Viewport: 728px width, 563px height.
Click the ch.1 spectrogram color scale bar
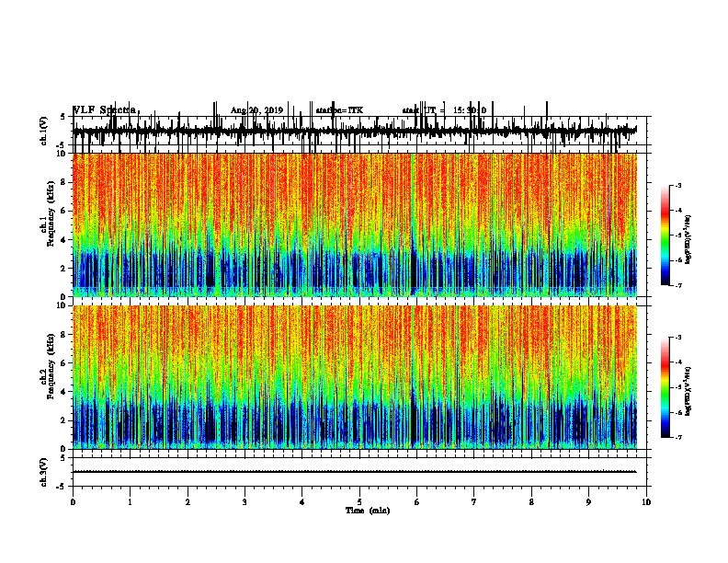point(665,236)
